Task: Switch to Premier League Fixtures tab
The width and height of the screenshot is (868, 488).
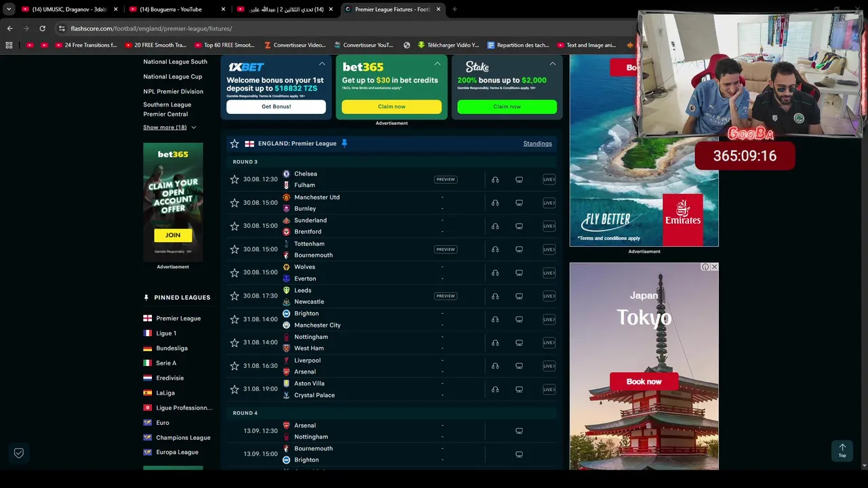Action: pos(393,9)
